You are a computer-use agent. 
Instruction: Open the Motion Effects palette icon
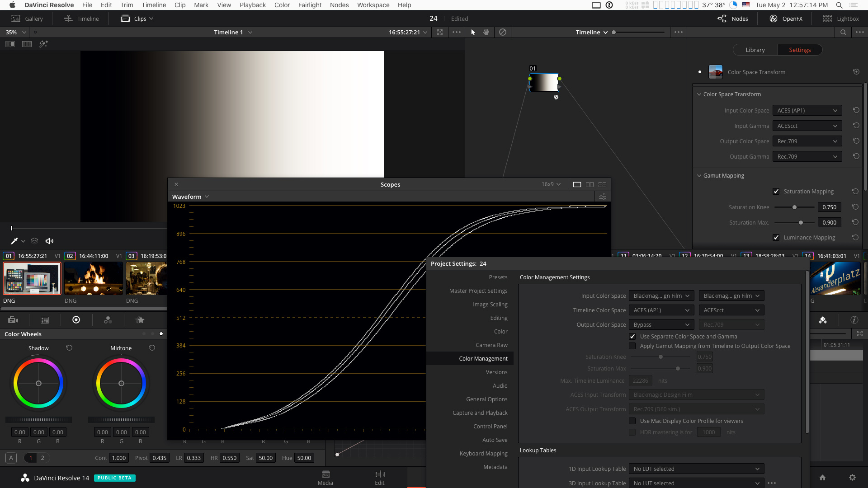tap(140, 320)
